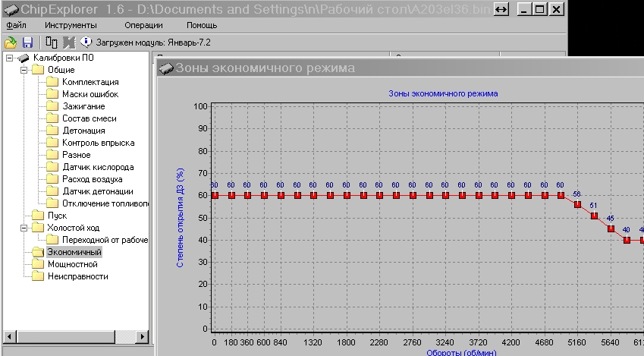Collapse the Общие folder branch
The height and width of the screenshot is (356, 644).
[24, 70]
